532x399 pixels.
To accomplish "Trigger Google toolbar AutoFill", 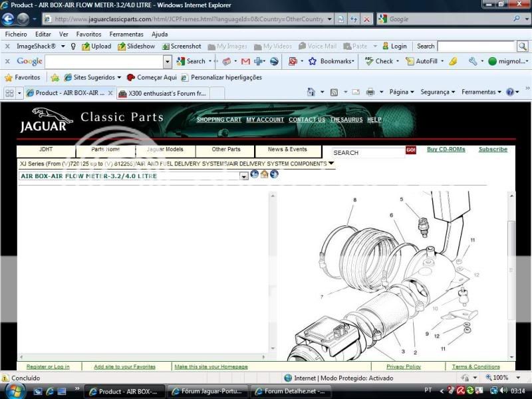I will click(428, 61).
